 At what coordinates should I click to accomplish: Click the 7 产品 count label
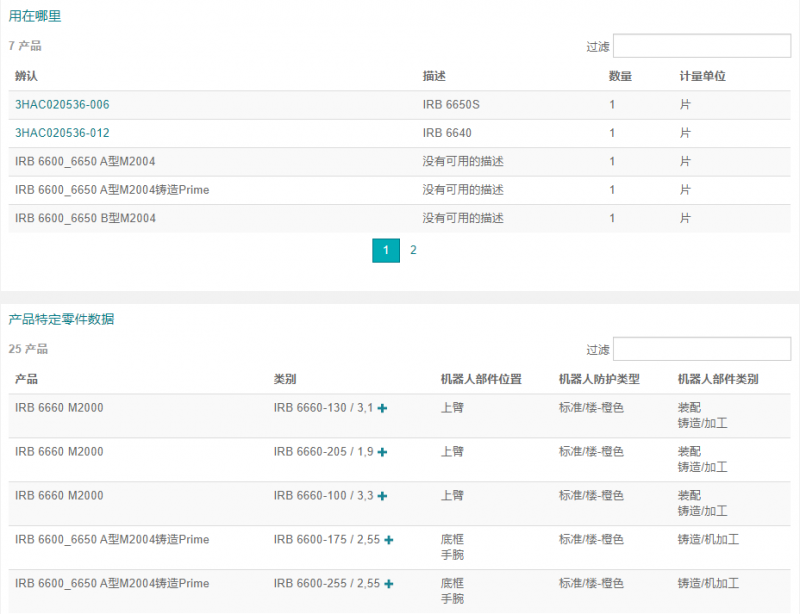point(25,46)
